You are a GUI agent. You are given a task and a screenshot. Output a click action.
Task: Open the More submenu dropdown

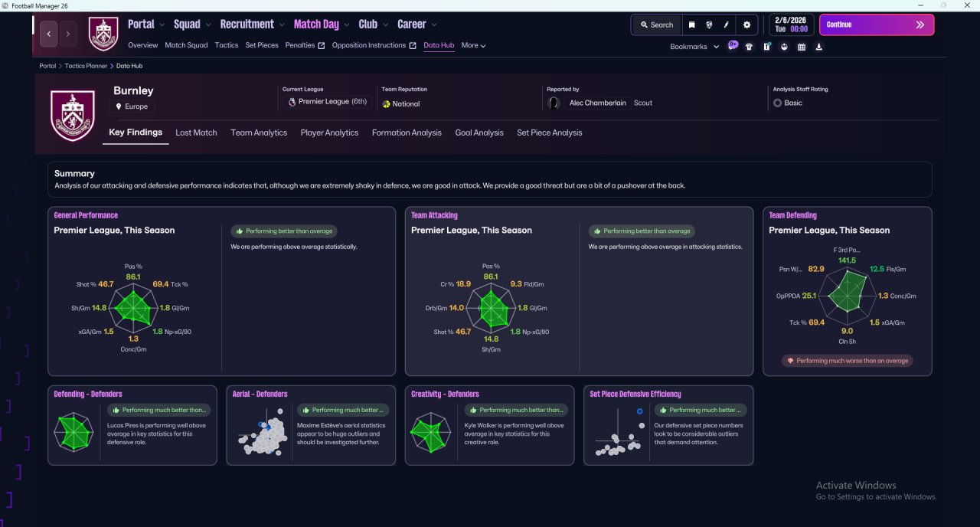pyautogui.click(x=473, y=45)
